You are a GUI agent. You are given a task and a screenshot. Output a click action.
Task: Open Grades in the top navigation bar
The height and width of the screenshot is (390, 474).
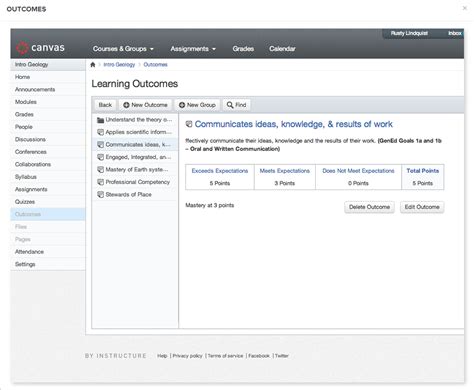pos(243,49)
